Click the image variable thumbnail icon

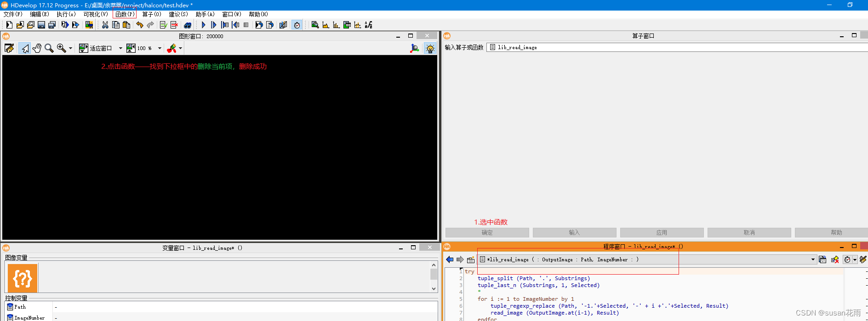pos(23,278)
